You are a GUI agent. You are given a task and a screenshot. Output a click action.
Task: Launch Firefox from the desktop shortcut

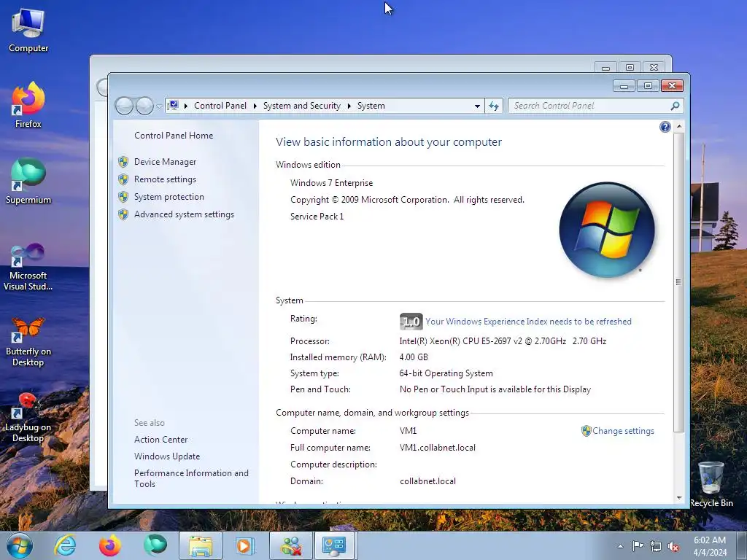(28, 105)
